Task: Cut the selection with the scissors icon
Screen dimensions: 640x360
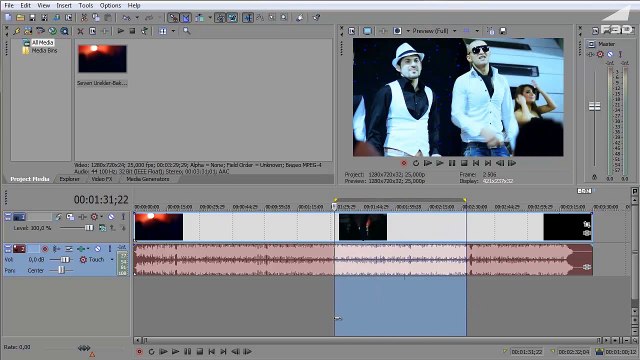Action: coord(84,18)
